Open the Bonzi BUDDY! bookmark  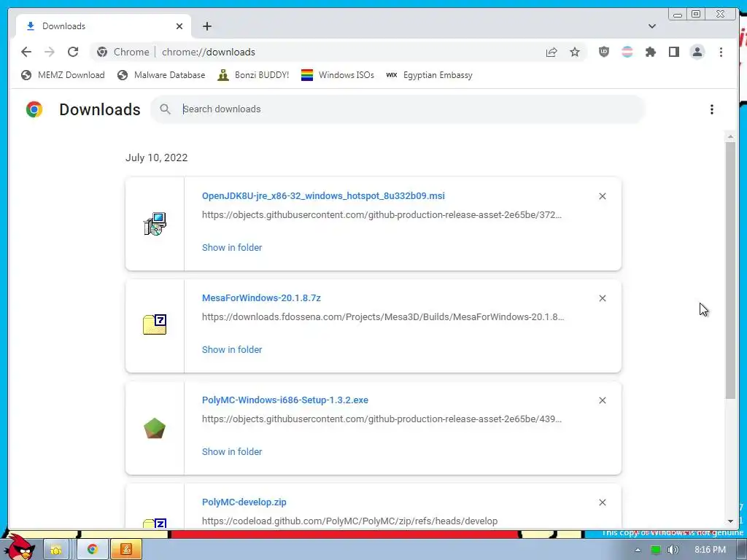pos(253,75)
